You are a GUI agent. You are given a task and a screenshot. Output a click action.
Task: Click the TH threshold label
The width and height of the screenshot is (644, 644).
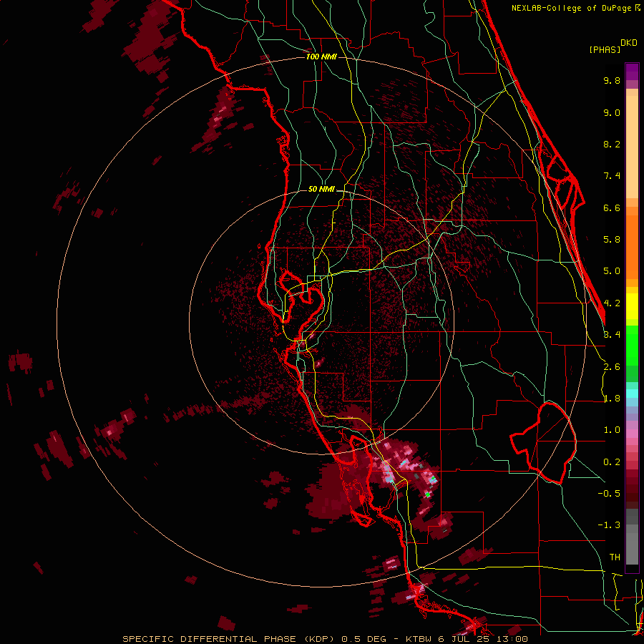615,557
